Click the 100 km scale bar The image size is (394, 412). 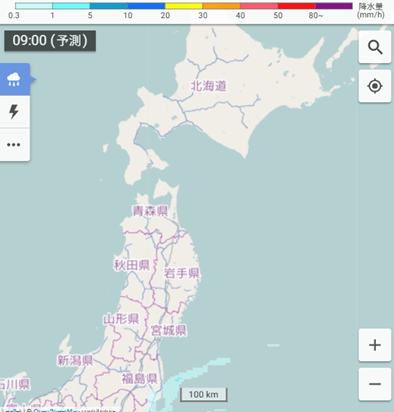pos(204,395)
